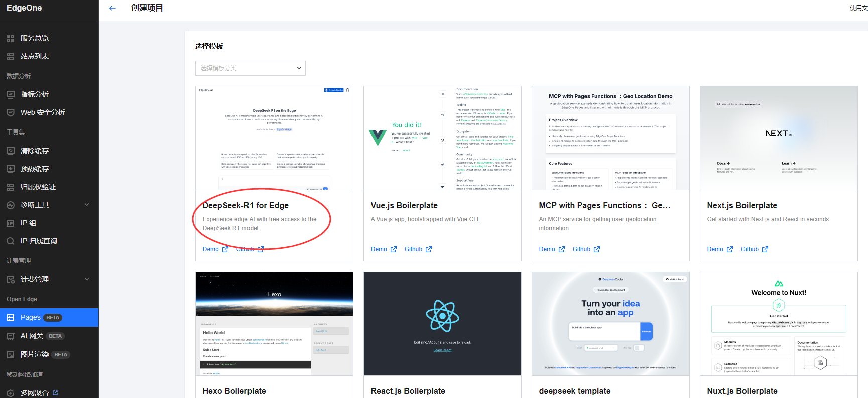Click the 清除缓存 icon

coord(11,151)
